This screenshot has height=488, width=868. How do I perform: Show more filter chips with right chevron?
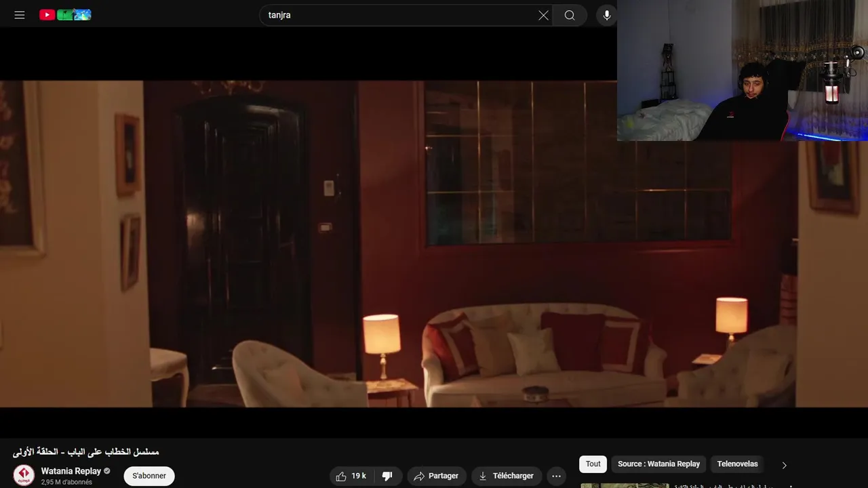pos(785,465)
